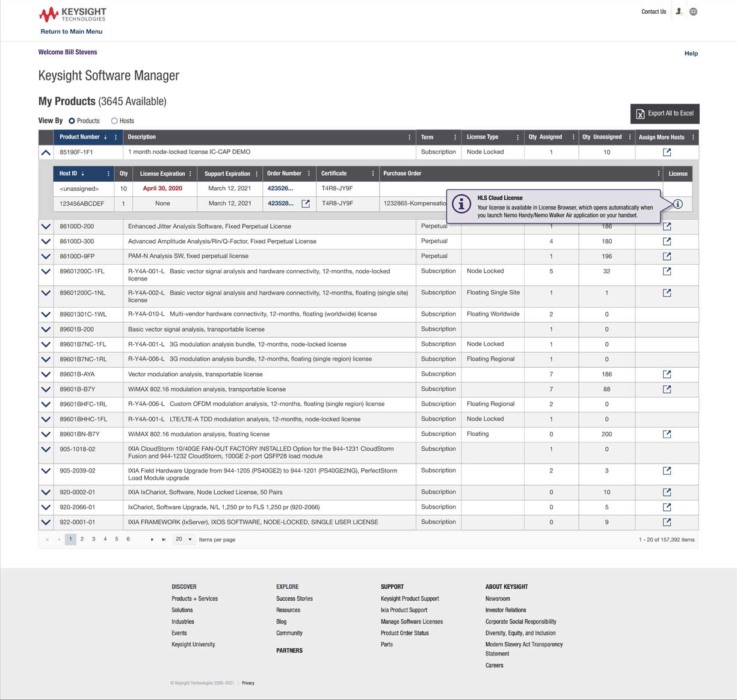Open column options menu for Term
Image resolution: width=737 pixels, height=700 pixels.
(455, 137)
